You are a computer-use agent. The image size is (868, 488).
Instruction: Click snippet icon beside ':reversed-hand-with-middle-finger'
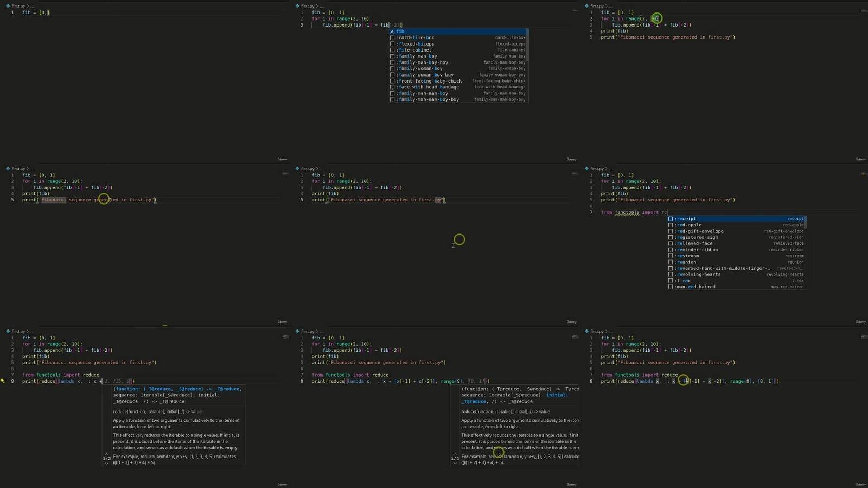(671, 268)
